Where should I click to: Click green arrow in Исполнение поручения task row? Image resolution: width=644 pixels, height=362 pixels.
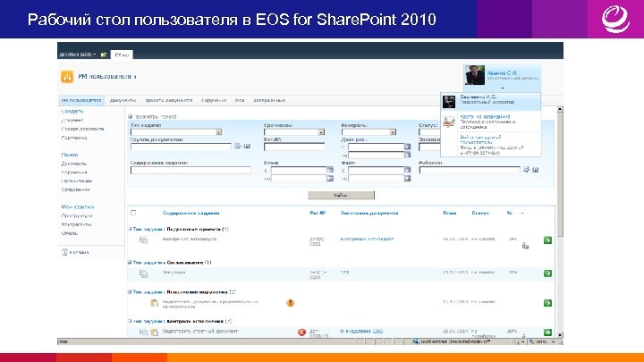coord(547,303)
